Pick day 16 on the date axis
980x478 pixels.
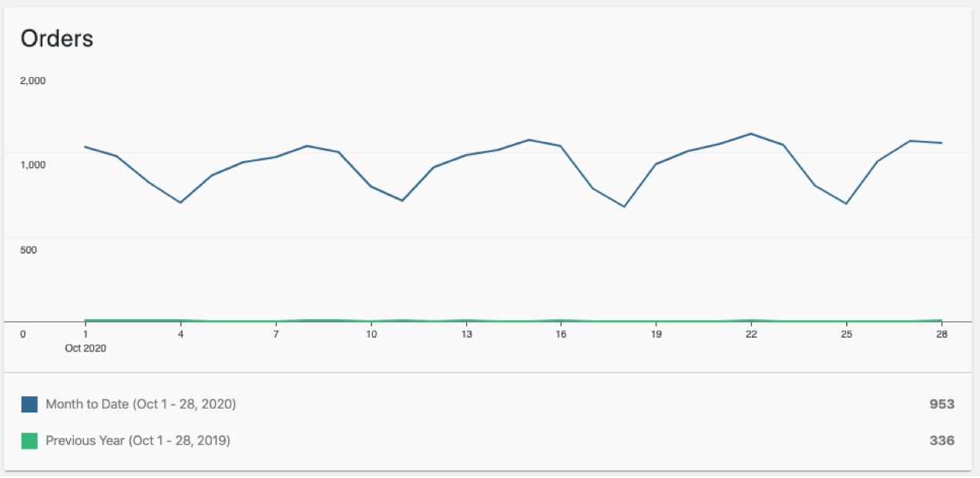tap(561, 334)
